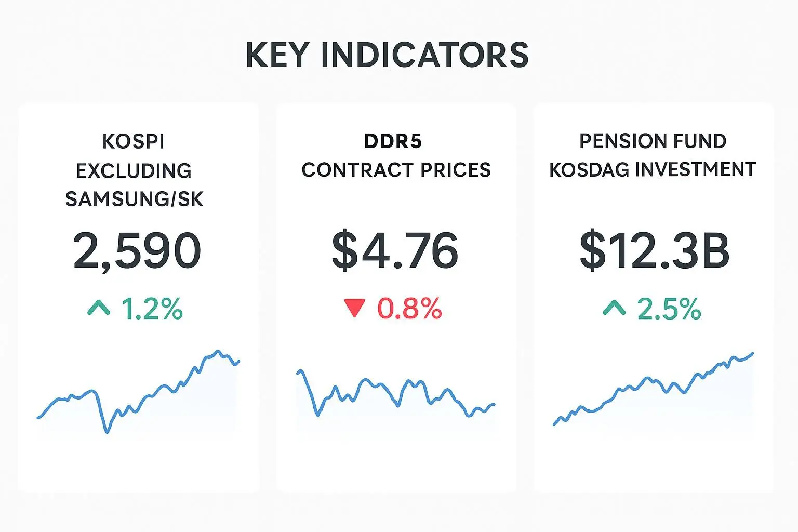Click the 1.2% change percentage

[x=152, y=309]
